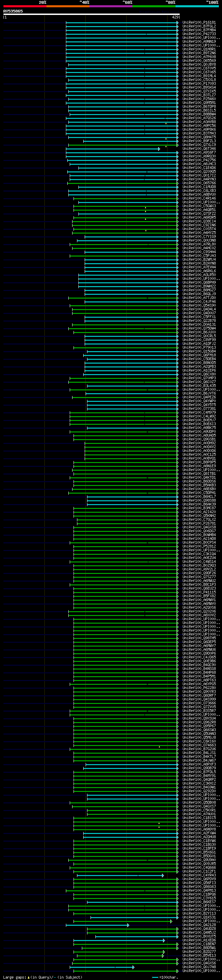The height and width of the screenshot is (980, 222).
Task: Select the UniRef100_P41115 label
Action: tap(199, 592)
